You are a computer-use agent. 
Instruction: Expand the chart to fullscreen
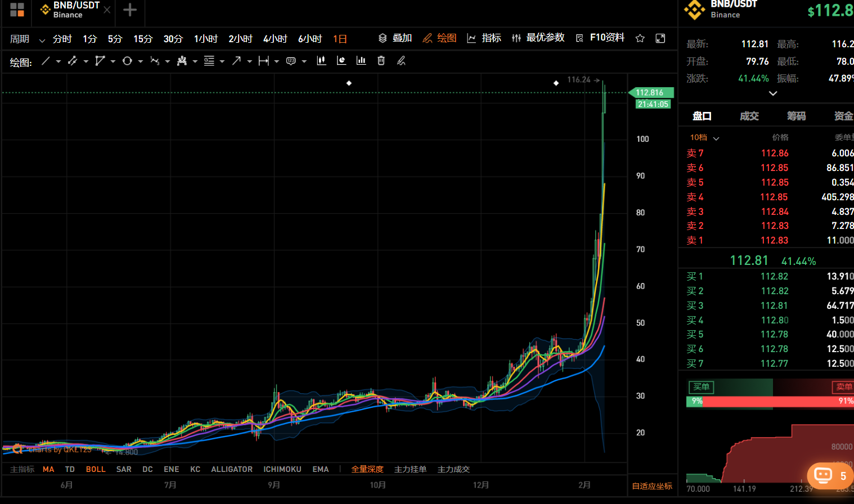pyautogui.click(x=660, y=38)
